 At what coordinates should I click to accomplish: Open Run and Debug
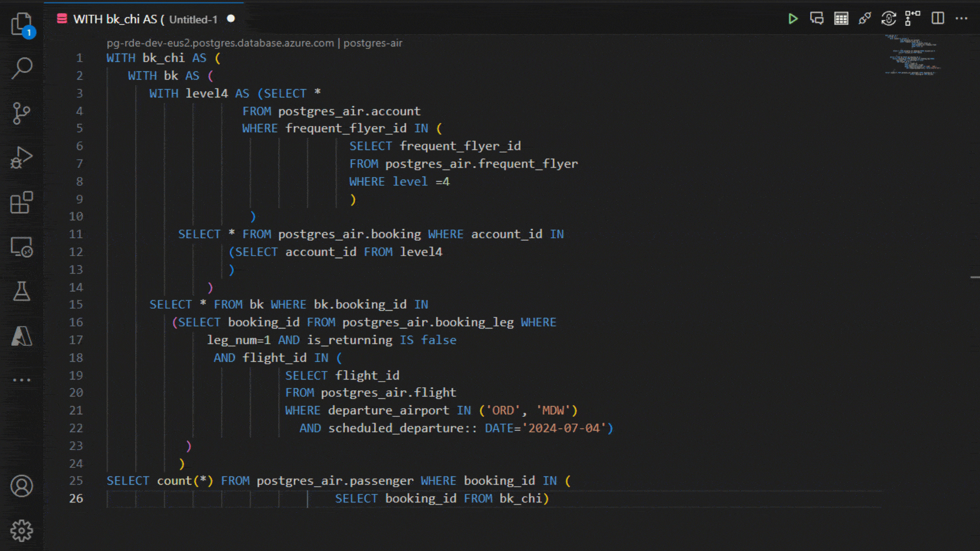21,158
